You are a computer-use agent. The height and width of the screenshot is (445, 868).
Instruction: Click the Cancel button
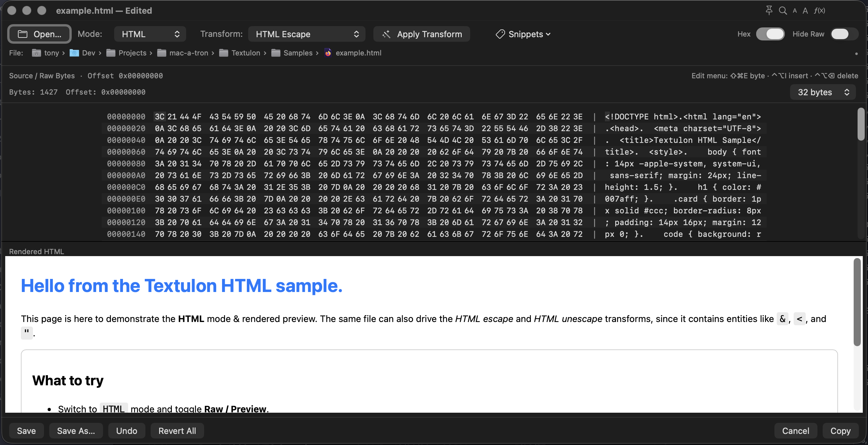pyautogui.click(x=796, y=431)
